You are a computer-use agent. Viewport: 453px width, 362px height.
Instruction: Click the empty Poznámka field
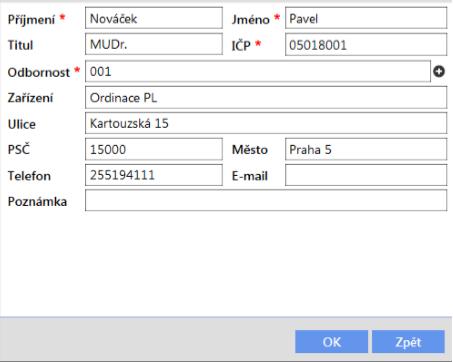[266, 200]
